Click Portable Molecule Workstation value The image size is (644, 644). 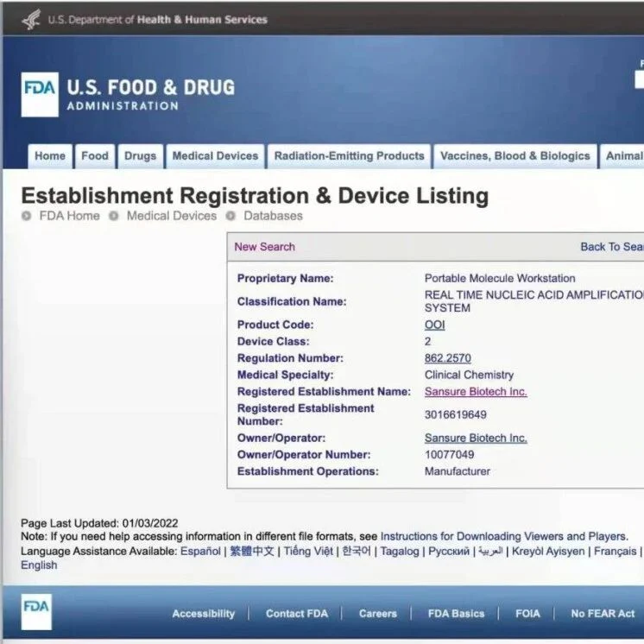pos(500,279)
